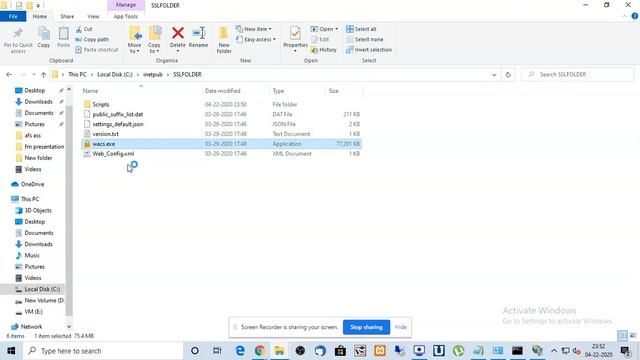Refresh the current folder
Screen dimensions: 640x360
tap(508, 75)
